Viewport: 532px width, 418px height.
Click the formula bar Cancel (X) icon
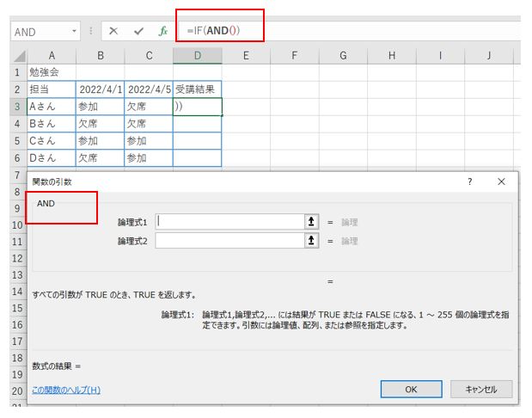(x=114, y=31)
